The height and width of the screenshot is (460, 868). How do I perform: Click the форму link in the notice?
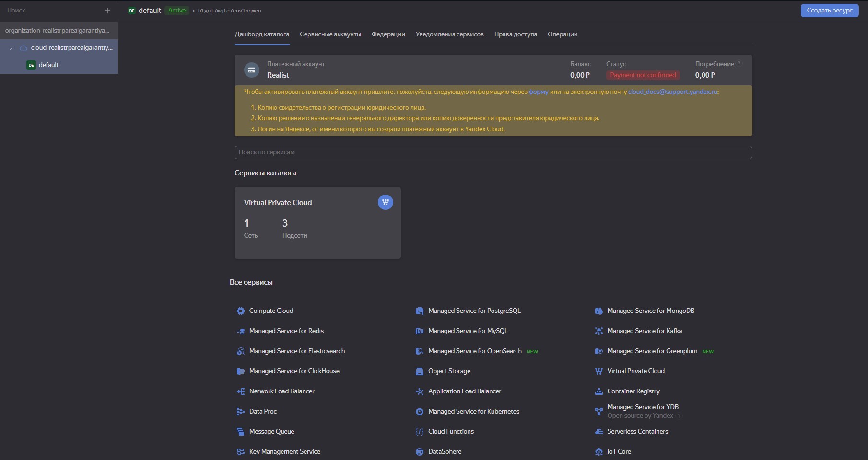[x=538, y=92]
